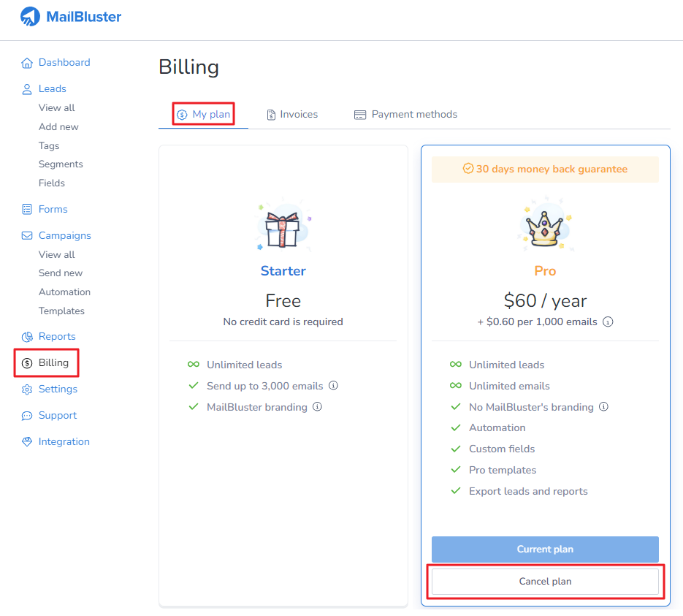Viewport: 683px width, 616px height.
Task: Click the Cancel plan button
Action: click(x=545, y=582)
